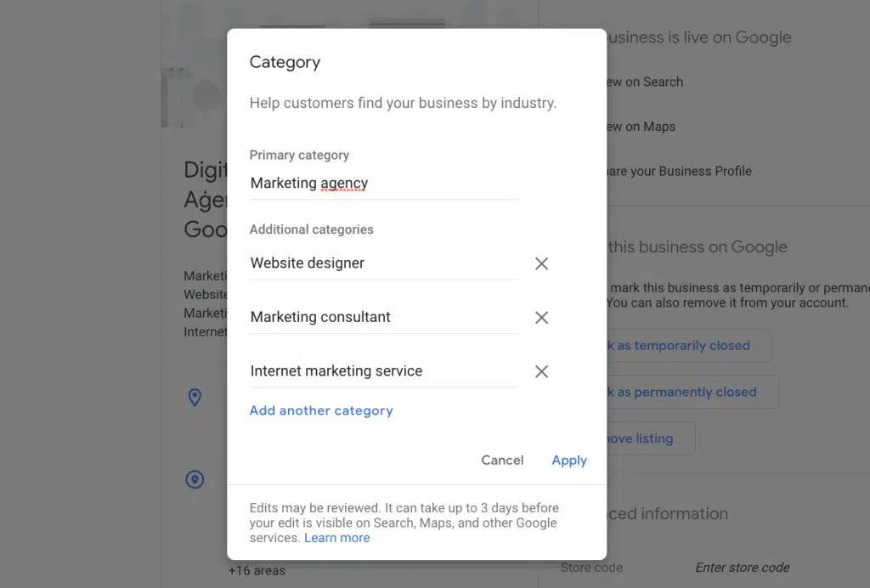This screenshot has height=588, width=870.
Task: Click the location pin icon
Action: tap(195, 397)
